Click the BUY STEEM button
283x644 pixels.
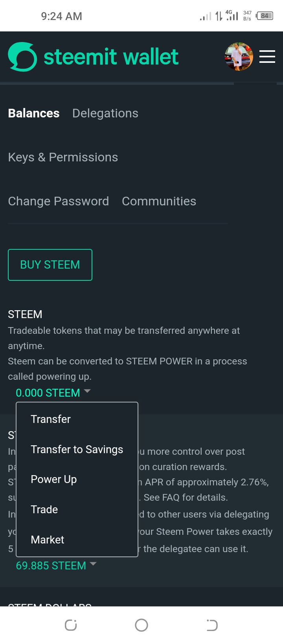[50, 265]
